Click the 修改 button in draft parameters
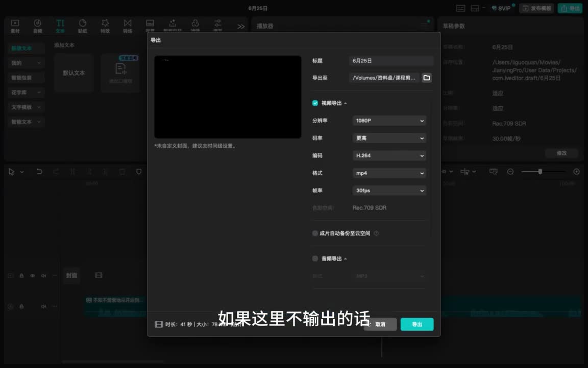 point(561,153)
